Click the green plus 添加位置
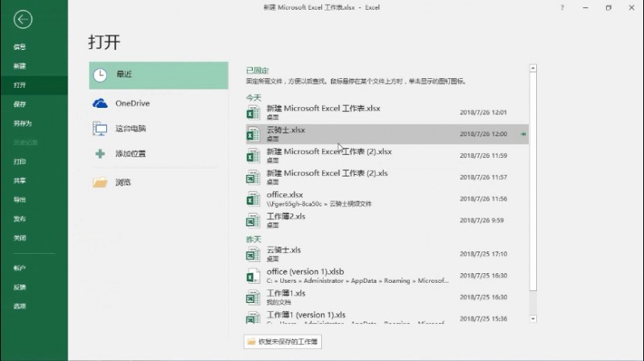Viewport: 644px width, 361px height. click(x=100, y=154)
